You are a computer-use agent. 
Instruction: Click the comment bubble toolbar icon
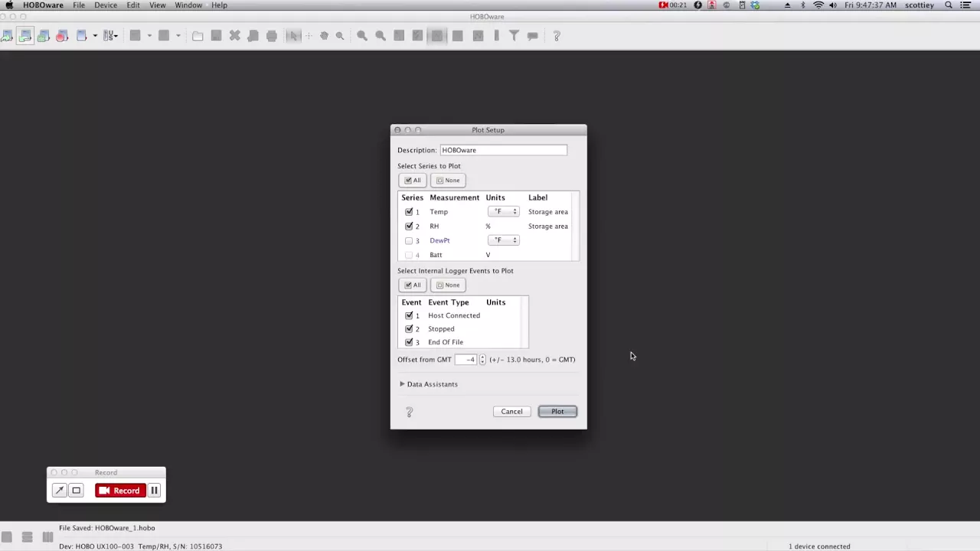pos(532,35)
